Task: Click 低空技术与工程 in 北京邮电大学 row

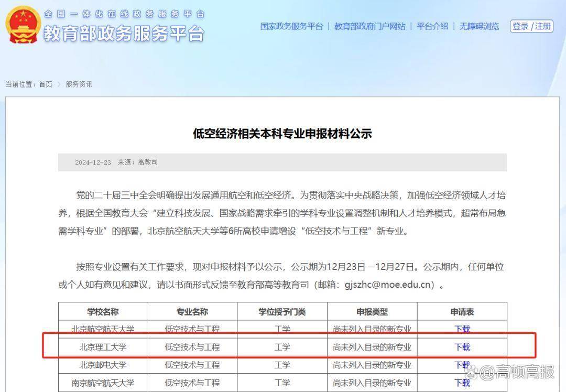Action: 192,365
